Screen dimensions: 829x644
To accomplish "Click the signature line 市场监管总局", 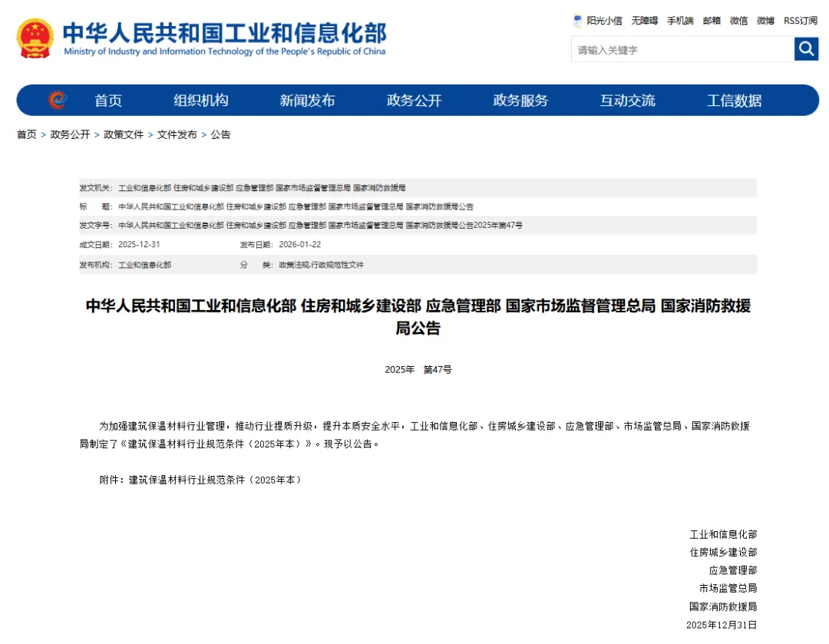I will click(728, 588).
